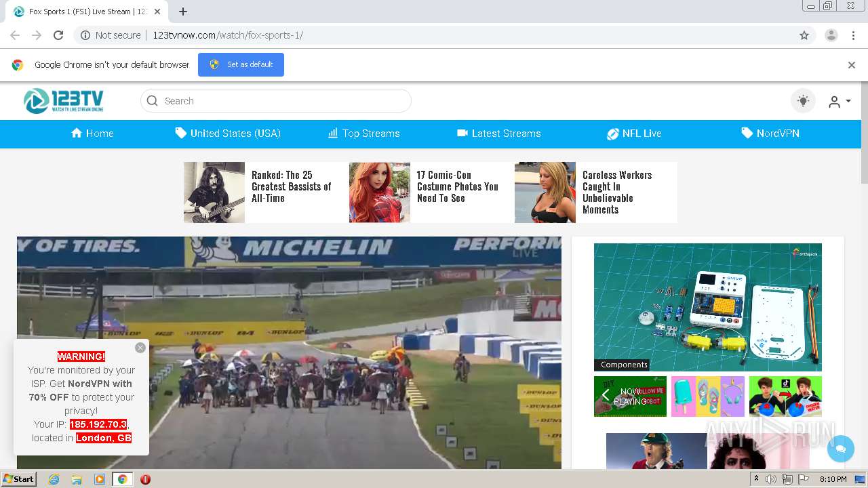Screen dimensions: 868x488
Task: Open the Windows Start menu
Action: [18, 479]
